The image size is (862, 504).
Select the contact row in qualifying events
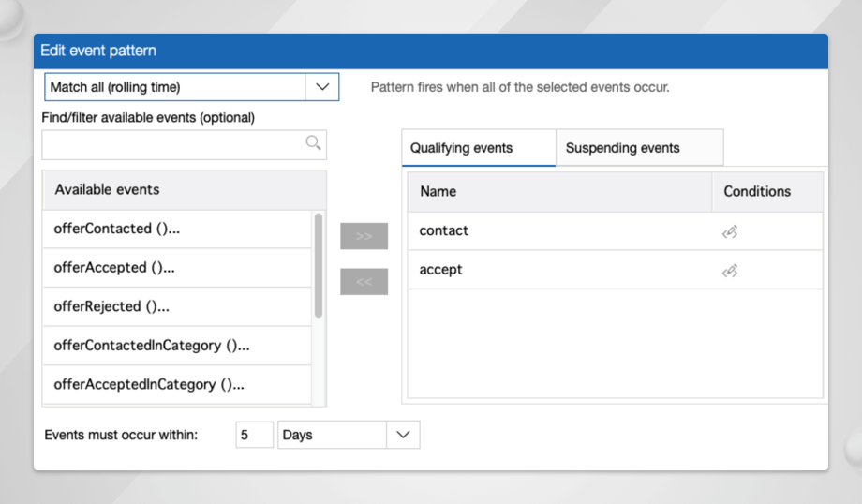[558, 231]
